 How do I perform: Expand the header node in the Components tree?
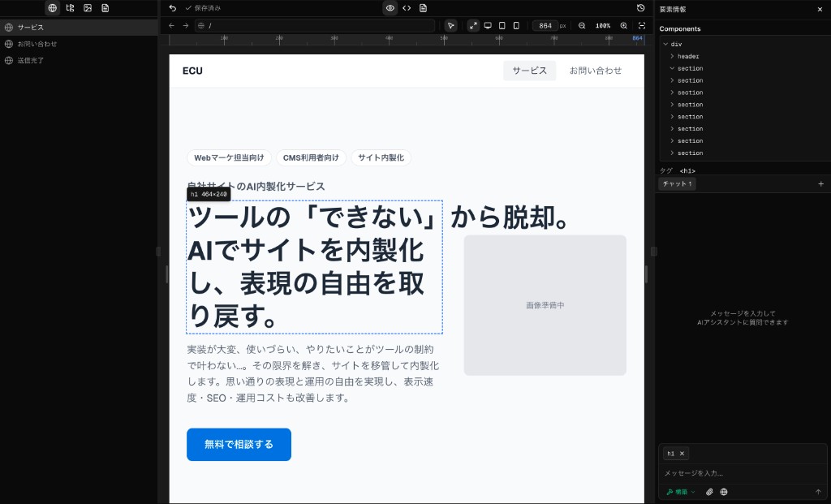(671, 56)
